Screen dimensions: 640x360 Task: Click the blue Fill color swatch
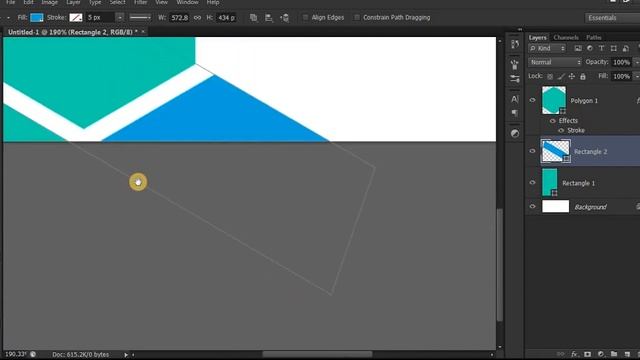click(x=37, y=18)
